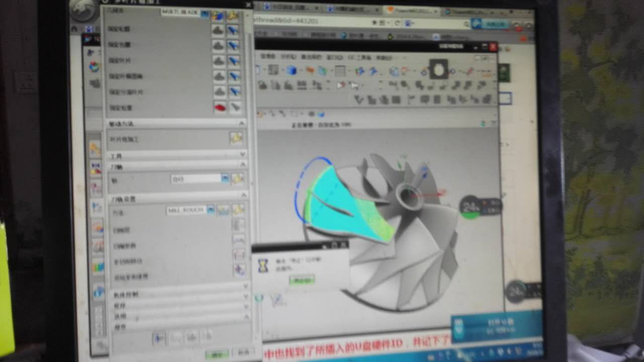This screenshot has width=644, height=362.
Task: Click the display icon for 指定分流叶片 (Splitter)
Action: pos(234,92)
